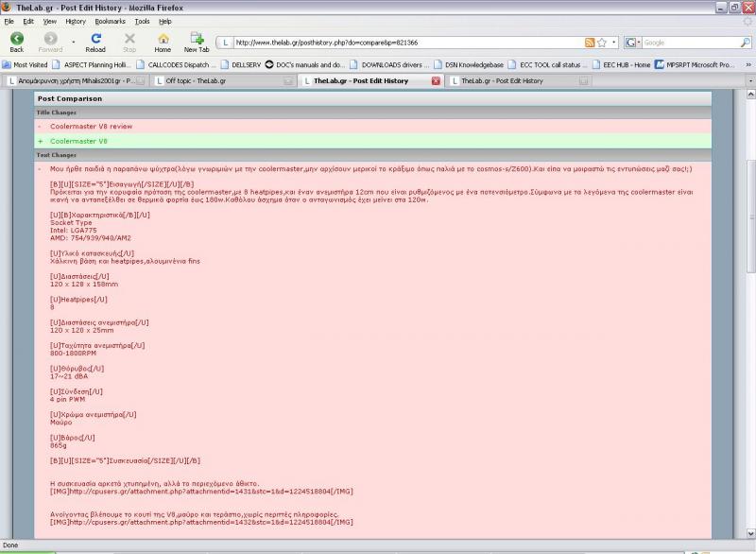The height and width of the screenshot is (554, 756).
Task: Close the last Post Edit History tab
Action: [x=583, y=81]
